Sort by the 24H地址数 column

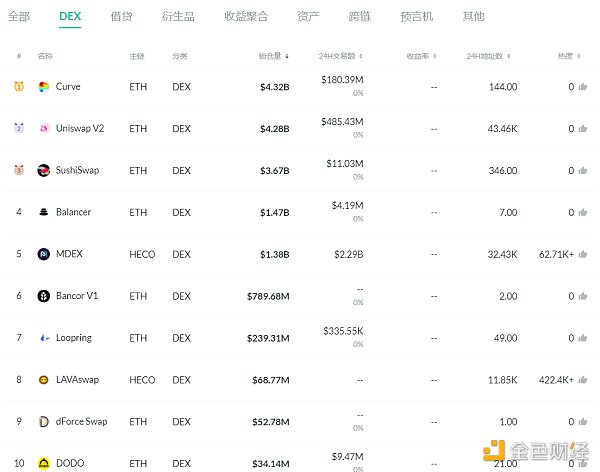pos(488,56)
